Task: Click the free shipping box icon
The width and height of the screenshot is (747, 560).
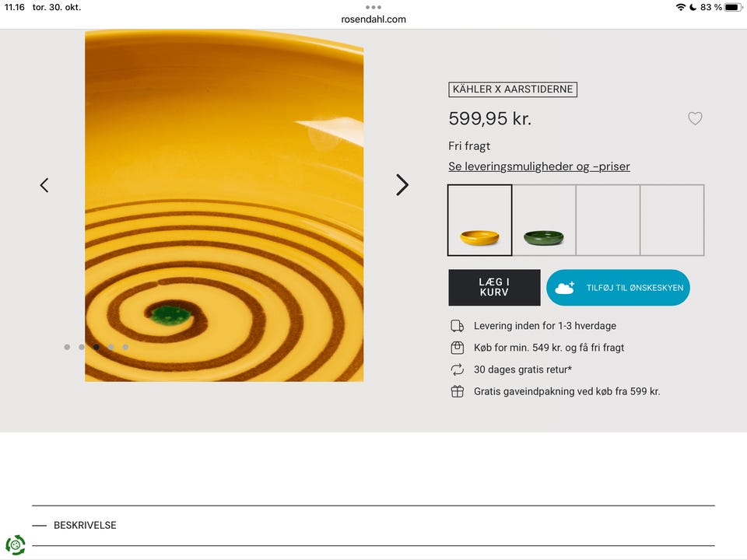Action: pos(458,348)
